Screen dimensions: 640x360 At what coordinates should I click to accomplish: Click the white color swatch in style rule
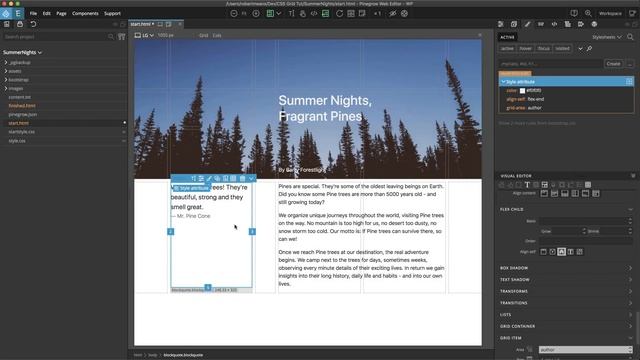[x=522, y=91]
